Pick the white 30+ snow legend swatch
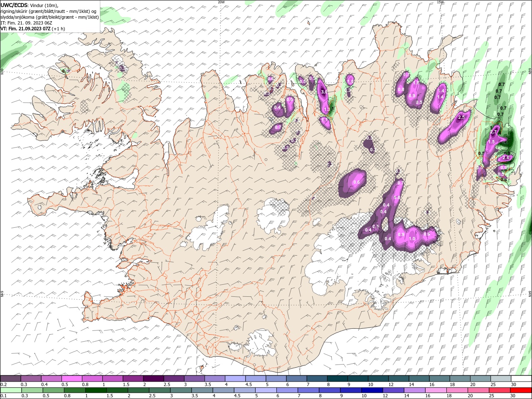The image size is (532, 399). click(521, 379)
